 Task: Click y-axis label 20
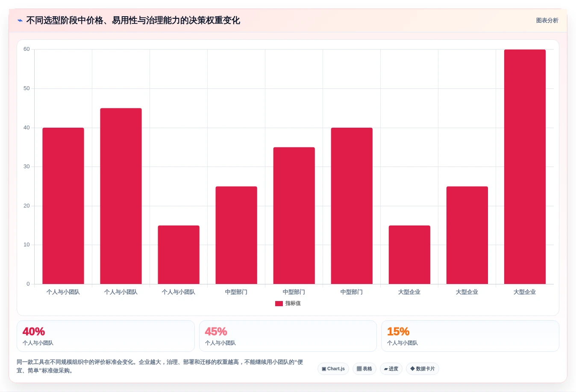26,206
